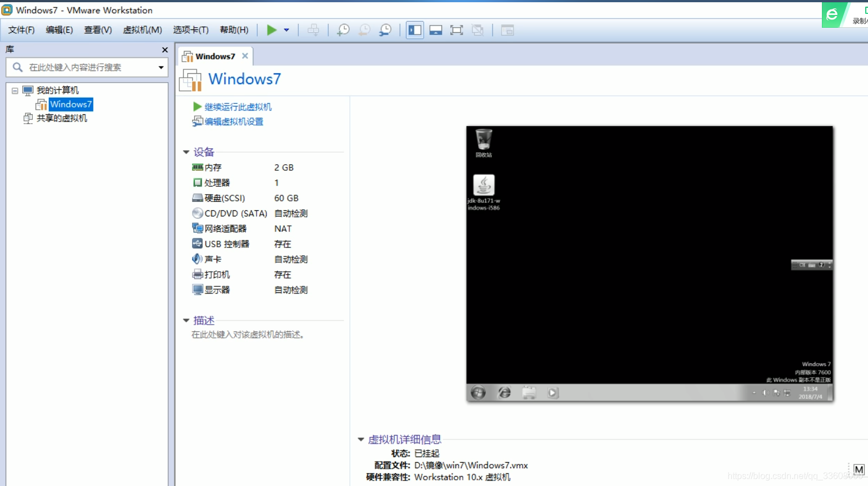
Task: Click the Workstation 10.x compatibility text
Action: (x=462, y=477)
